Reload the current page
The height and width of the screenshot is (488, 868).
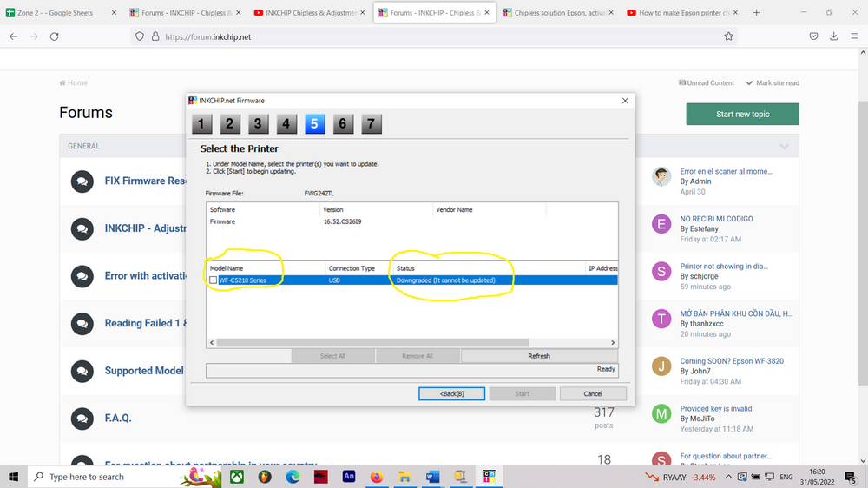click(54, 36)
